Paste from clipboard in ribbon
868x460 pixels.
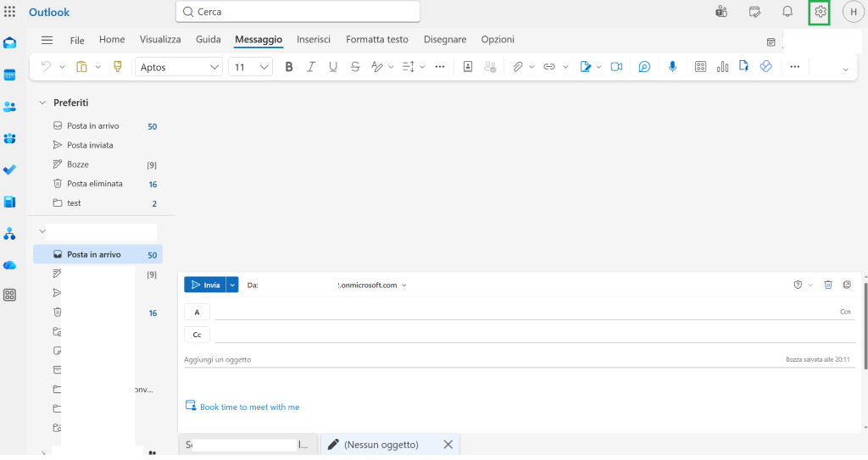tap(81, 67)
